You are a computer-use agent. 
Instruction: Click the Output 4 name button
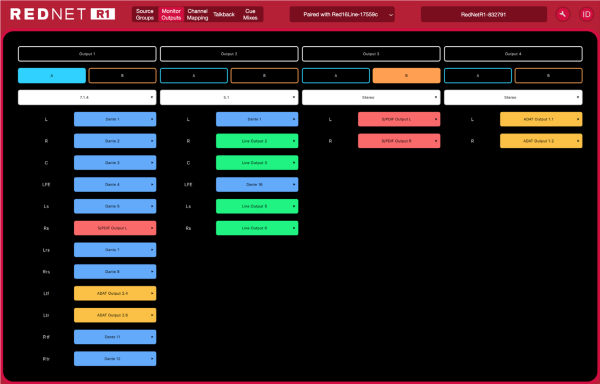(513, 54)
